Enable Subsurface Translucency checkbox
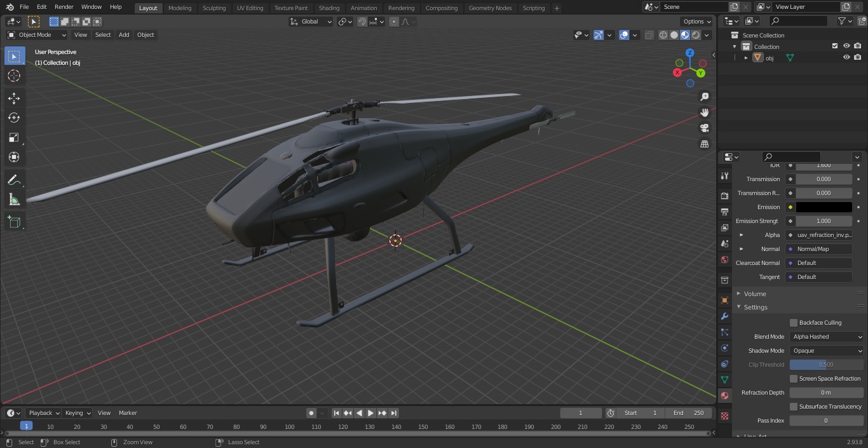This screenshot has width=868, height=448. (794, 407)
